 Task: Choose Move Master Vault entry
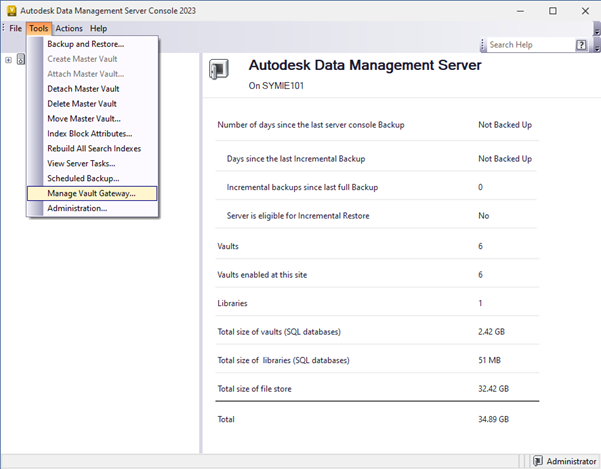pyautogui.click(x=92, y=119)
